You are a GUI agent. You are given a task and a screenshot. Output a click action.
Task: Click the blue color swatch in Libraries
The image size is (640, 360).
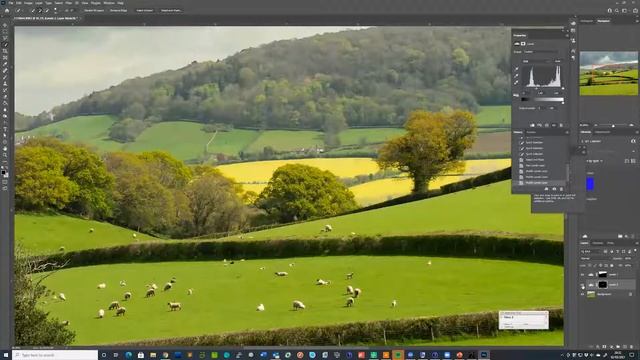(590, 184)
